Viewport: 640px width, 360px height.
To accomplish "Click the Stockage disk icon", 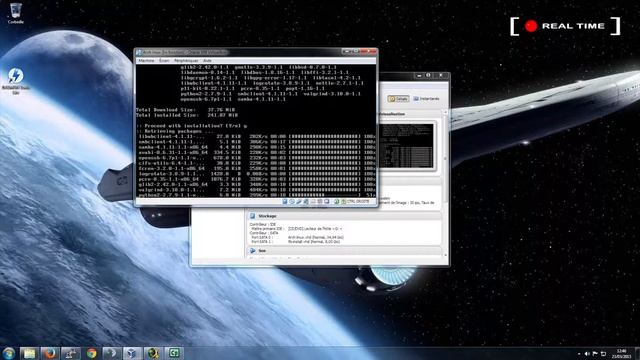I will pos(253,216).
